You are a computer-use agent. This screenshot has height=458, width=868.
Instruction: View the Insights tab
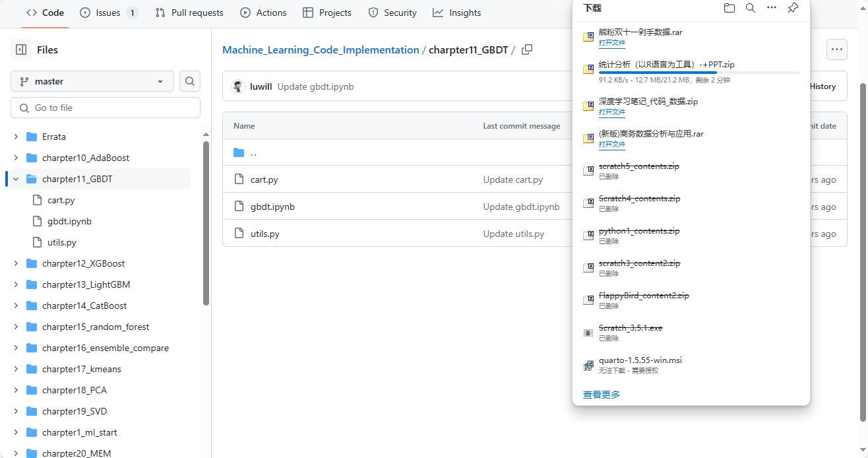[456, 13]
